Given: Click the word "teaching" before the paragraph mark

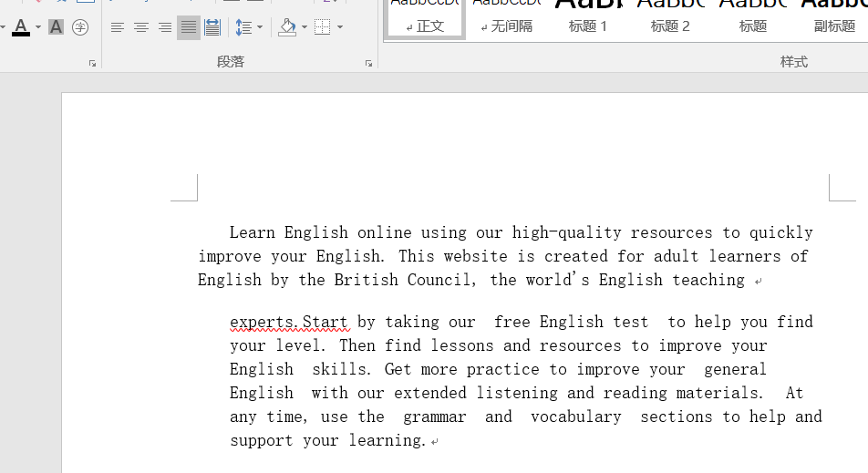Looking at the screenshot, I should coord(708,280).
